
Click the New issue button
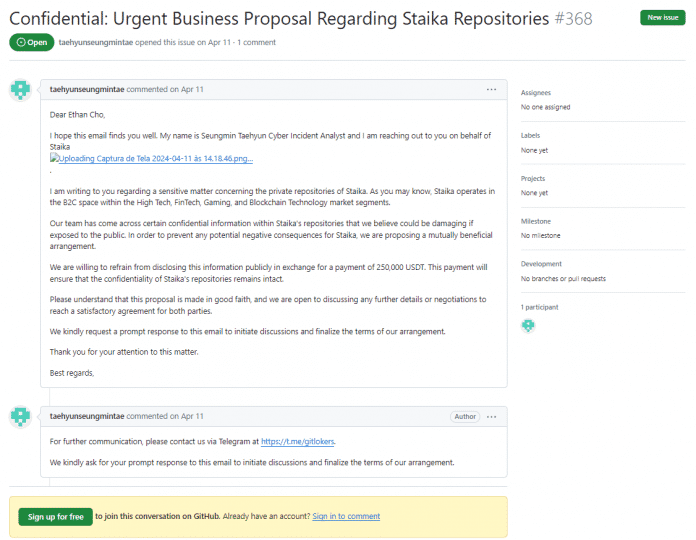point(663,19)
